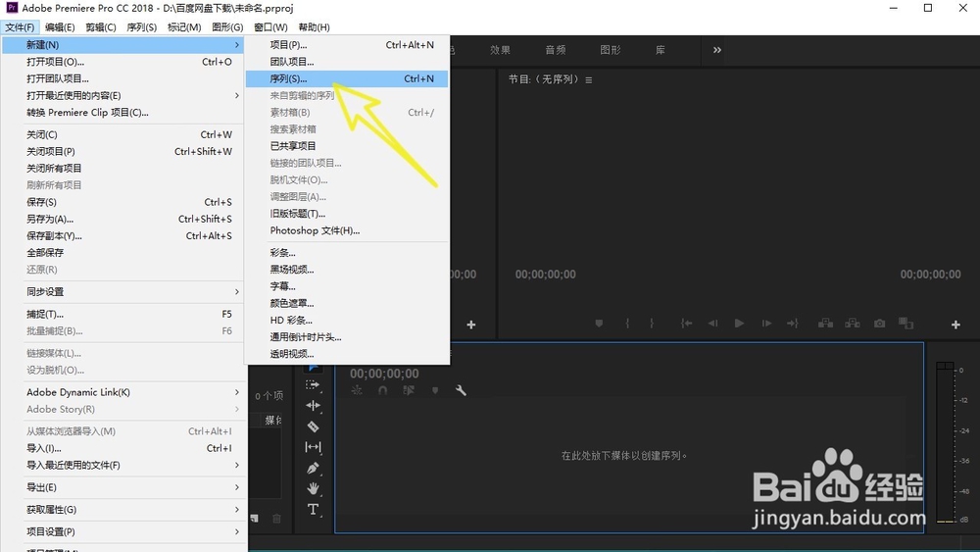This screenshot has height=552, width=980.
Task: Open the 编辑(E) menu
Action: [60, 27]
